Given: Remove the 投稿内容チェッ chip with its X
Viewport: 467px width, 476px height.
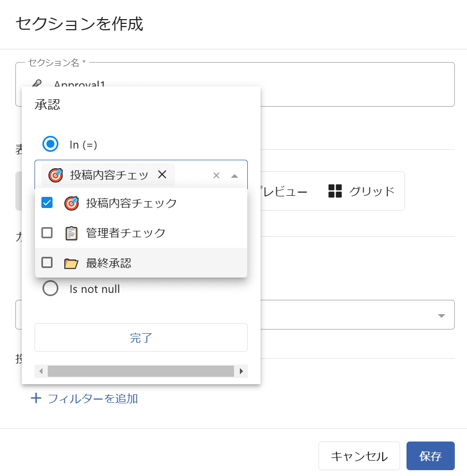Looking at the screenshot, I should point(162,175).
